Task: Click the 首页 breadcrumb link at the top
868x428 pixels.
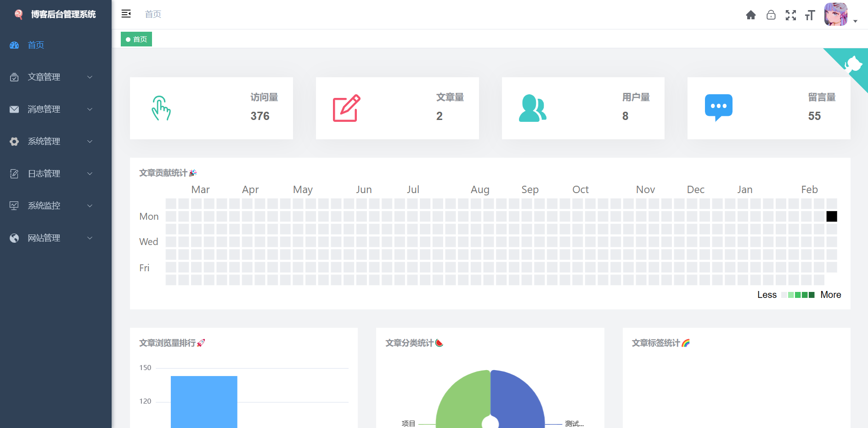Action: coord(153,14)
